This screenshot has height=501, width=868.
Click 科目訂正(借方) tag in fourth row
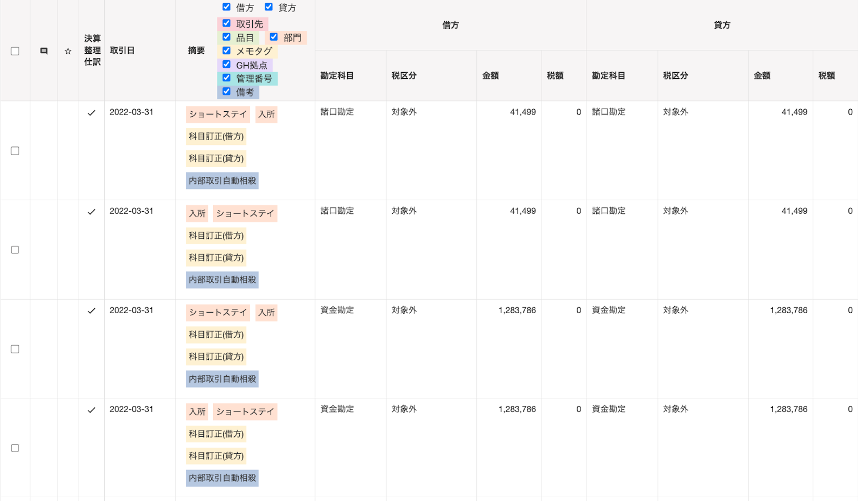click(x=216, y=434)
